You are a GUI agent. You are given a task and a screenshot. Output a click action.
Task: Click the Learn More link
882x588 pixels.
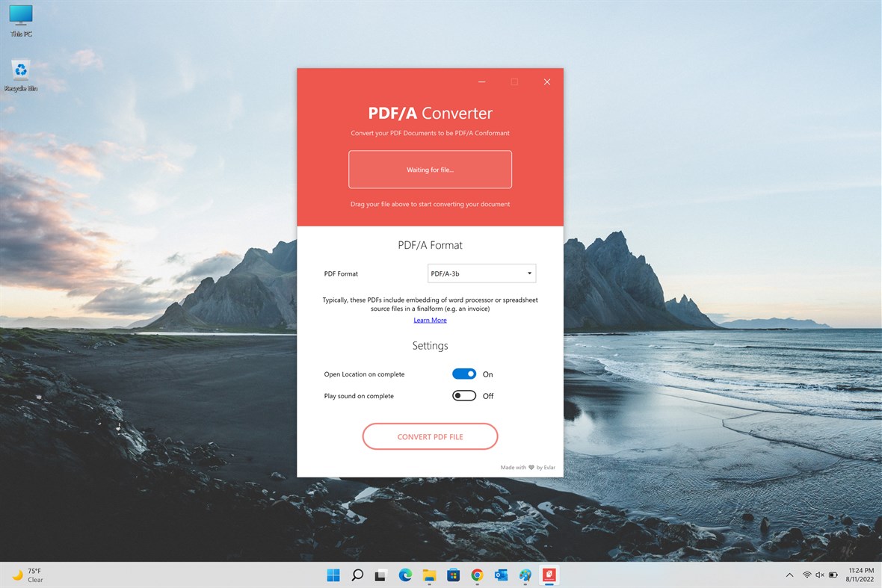tap(430, 320)
